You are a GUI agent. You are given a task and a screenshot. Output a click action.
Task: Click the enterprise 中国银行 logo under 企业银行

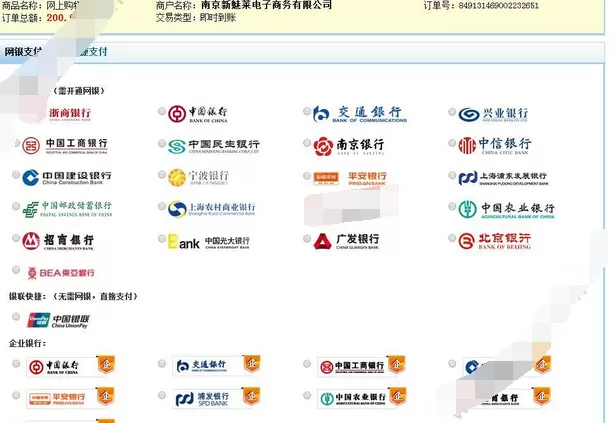coord(71,366)
